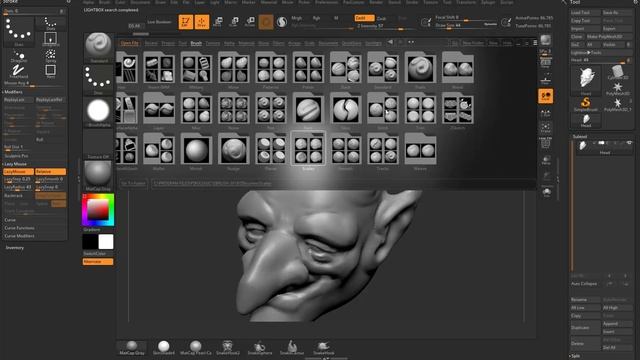The width and height of the screenshot is (640, 360).
Task: Switch to the Lightbox Project tab
Action: [x=168, y=43]
